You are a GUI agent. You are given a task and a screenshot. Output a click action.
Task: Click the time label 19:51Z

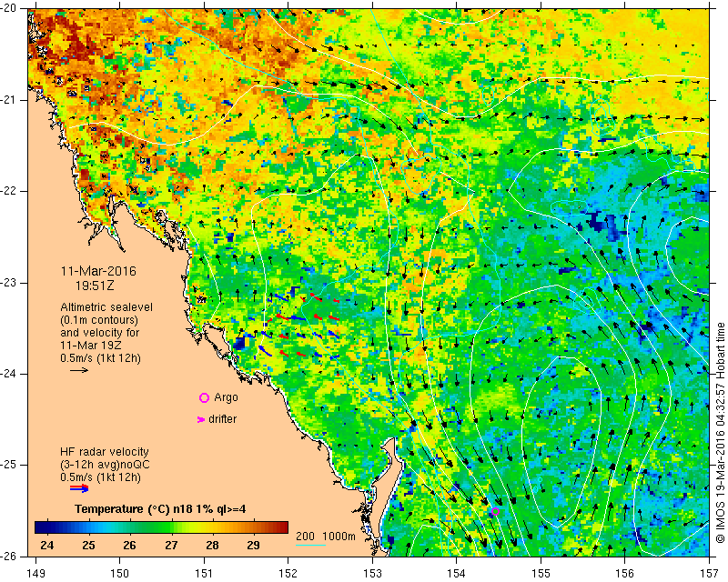click(x=95, y=286)
